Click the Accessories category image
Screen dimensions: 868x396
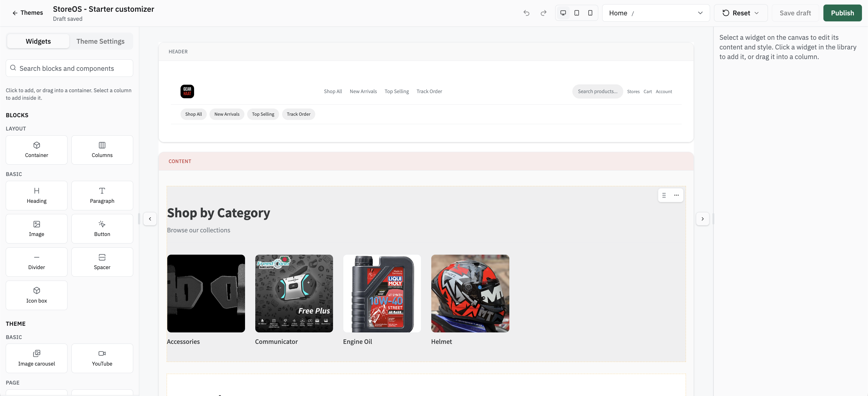click(x=206, y=294)
